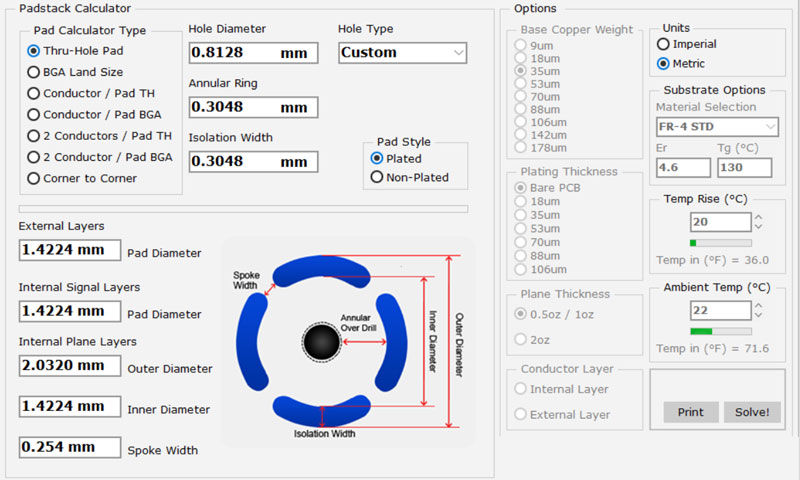Click the Hole Diameter input field
This screenshot has width=800, height=480.
[x=252, y=53]
